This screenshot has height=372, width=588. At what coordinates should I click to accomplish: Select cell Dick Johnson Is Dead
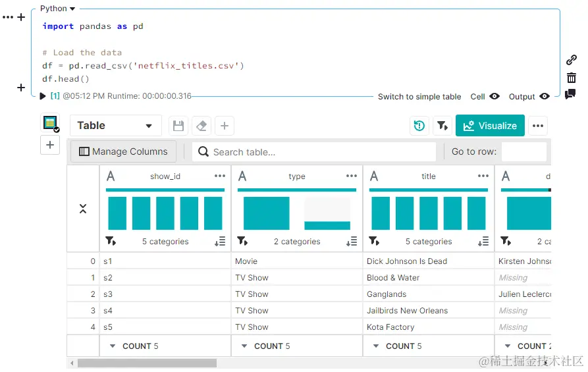click(x=428, y=261)
